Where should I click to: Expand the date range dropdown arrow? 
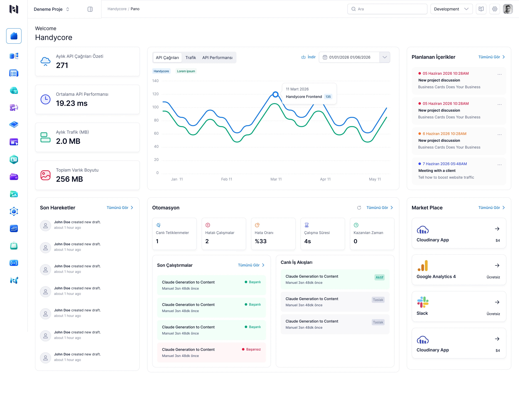point(385,57)
